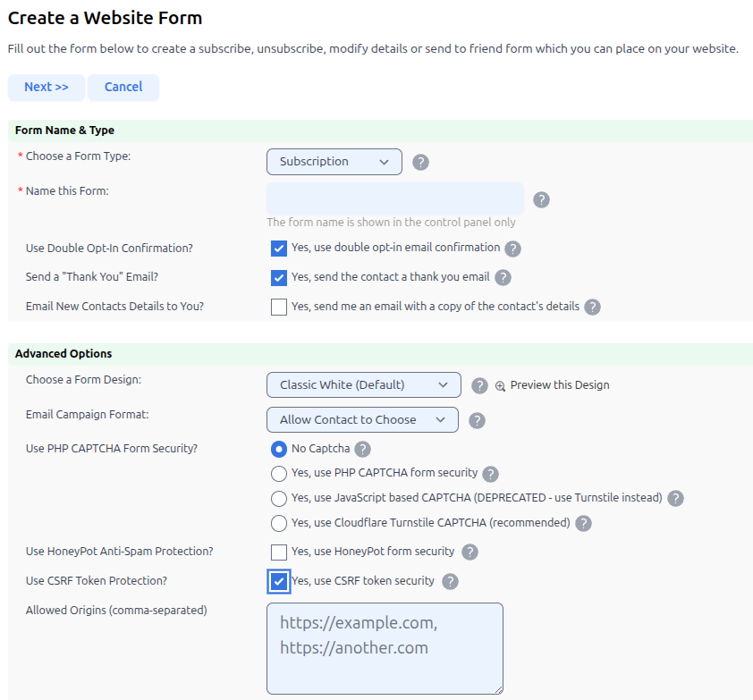Click the Cancel button
753x700 pixels.
[123, 87]
